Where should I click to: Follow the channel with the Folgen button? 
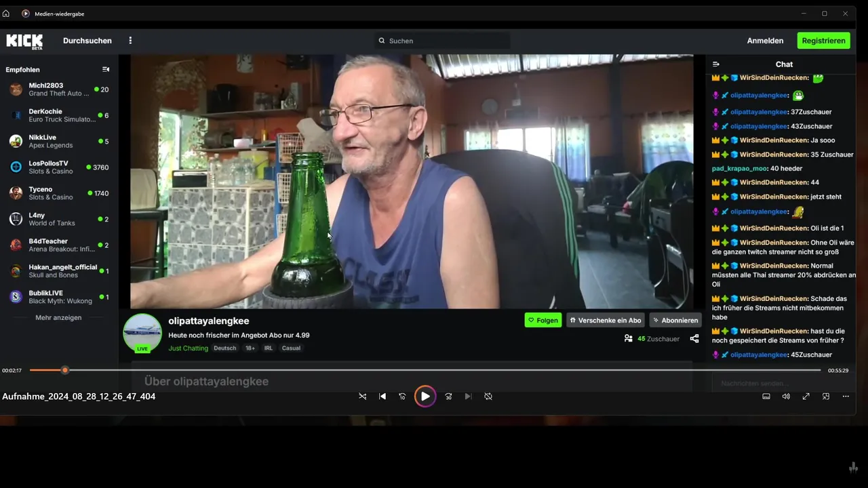[x=543, y=320]
